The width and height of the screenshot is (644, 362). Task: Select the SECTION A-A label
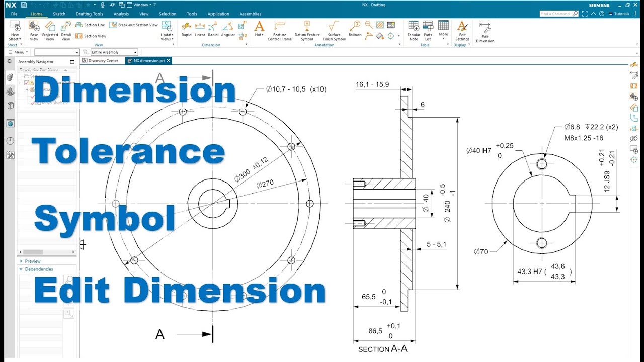[382, 348]
